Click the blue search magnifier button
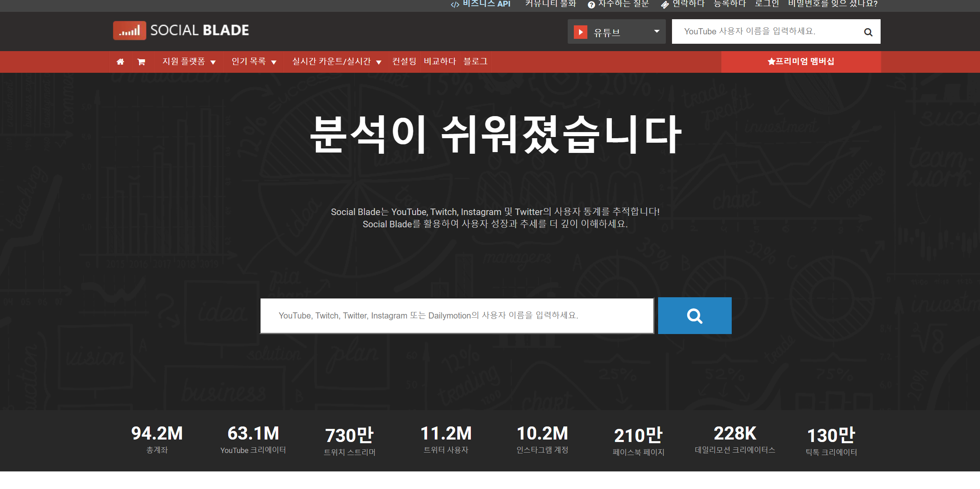Screen dimensions: 980x489 pyautogui.click(x=695, y=316)
